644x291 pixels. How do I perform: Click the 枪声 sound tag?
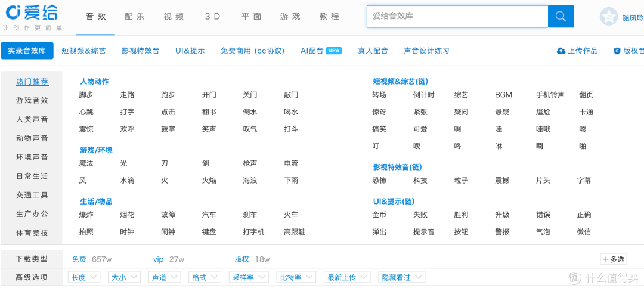coord(250,163)
